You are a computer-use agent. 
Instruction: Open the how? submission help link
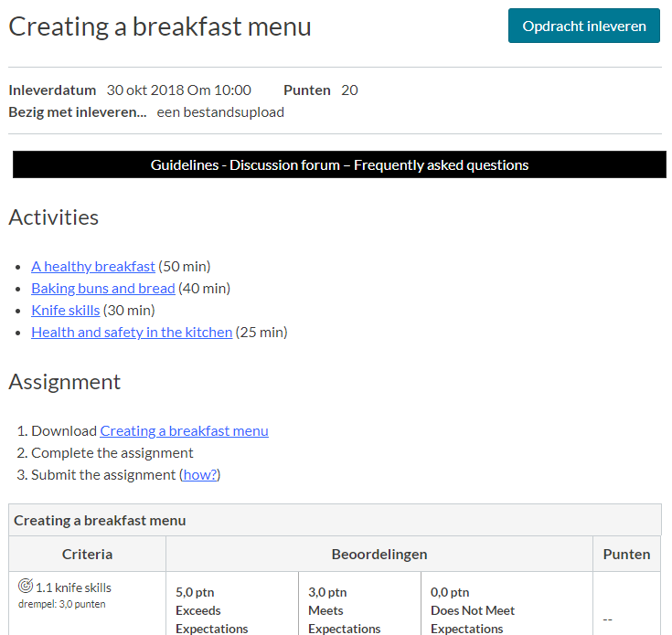click(200, 474)
